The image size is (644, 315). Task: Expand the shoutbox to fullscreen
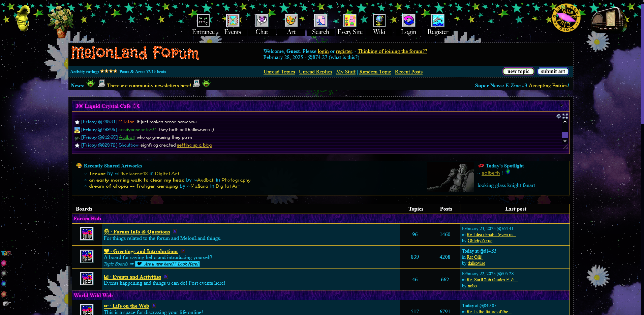tap(565, 116)
